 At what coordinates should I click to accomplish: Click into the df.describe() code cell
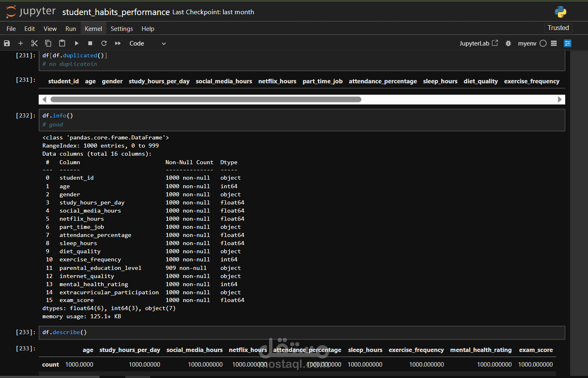[302, 332]
